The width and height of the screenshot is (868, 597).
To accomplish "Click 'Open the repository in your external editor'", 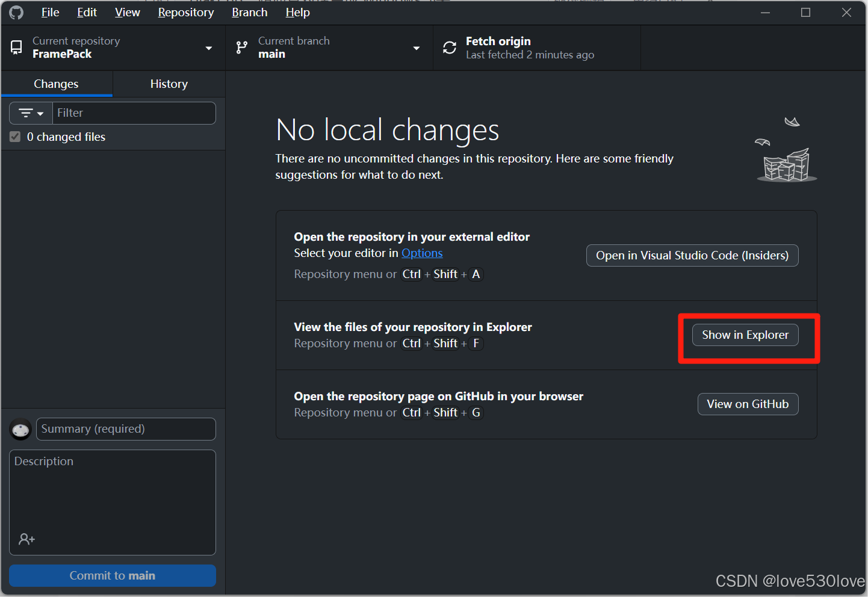I will [412, 237].
